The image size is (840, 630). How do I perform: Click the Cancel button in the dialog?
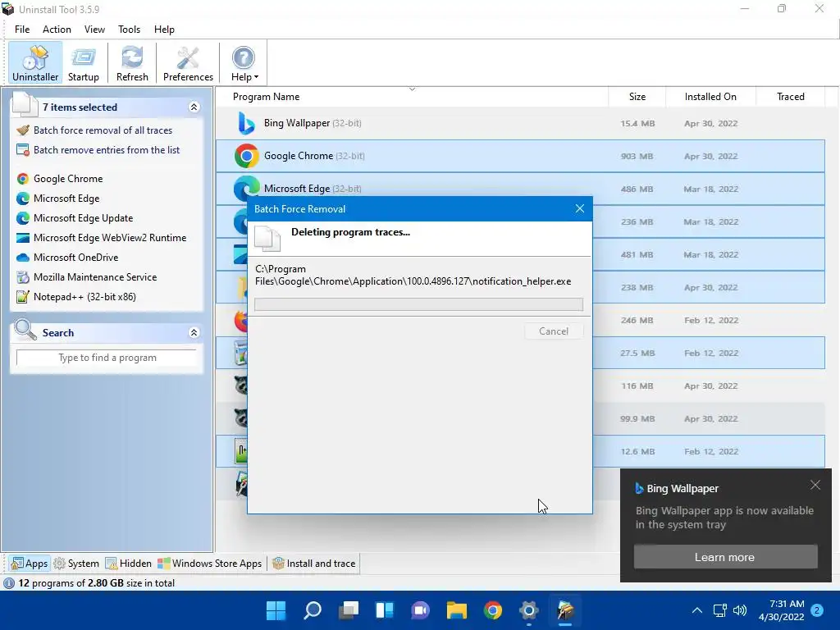(554, 331)
